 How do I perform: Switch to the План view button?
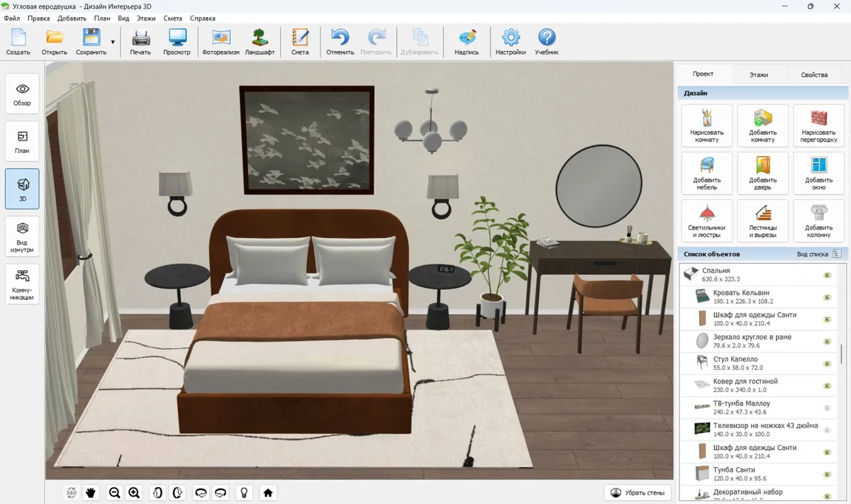(x=22, y=141)
